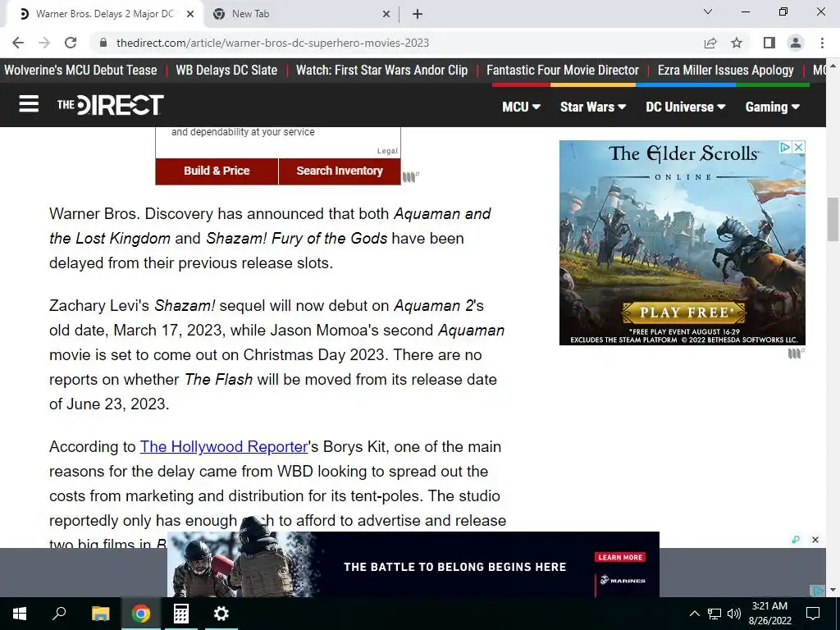Open clock showing 3:21 AM

click(769, 614)
